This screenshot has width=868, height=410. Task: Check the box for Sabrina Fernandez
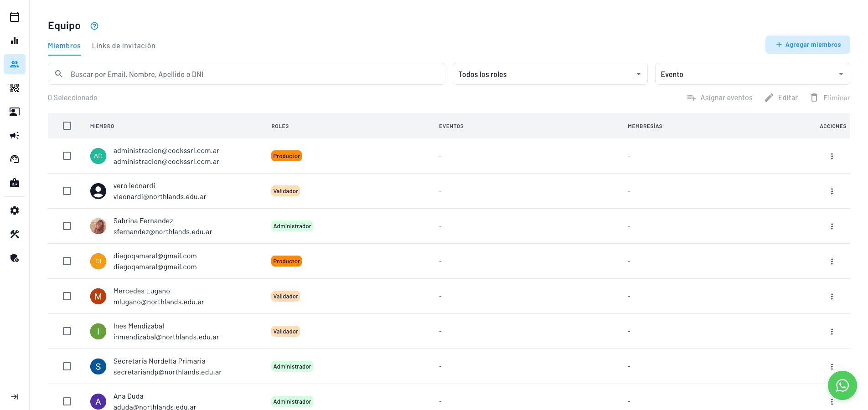(x=67, y=226)
